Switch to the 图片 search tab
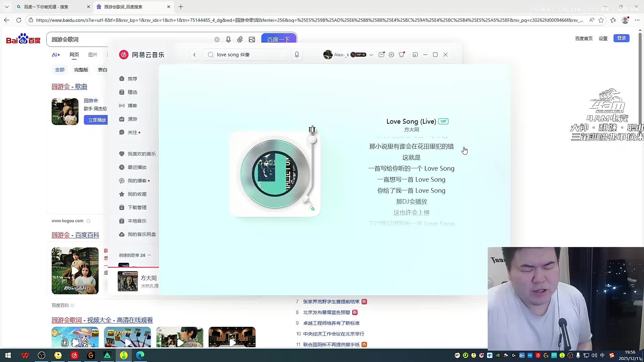 pos(93,55)
